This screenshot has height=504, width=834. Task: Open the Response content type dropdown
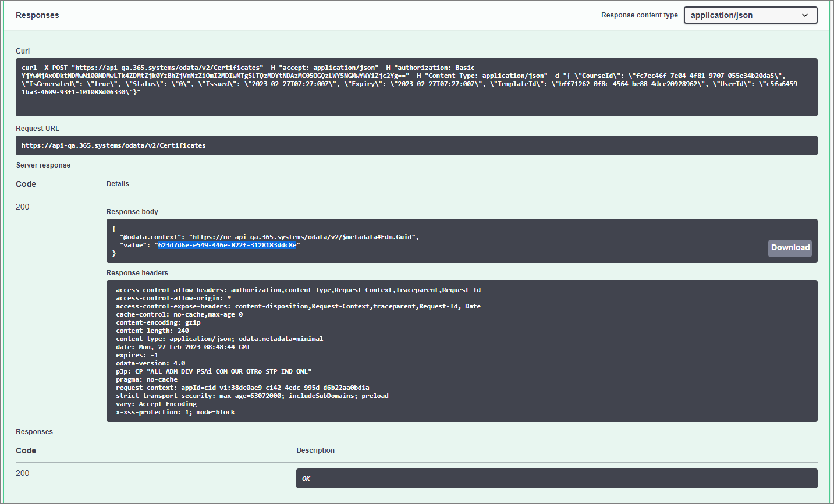[x=750, y=15]
